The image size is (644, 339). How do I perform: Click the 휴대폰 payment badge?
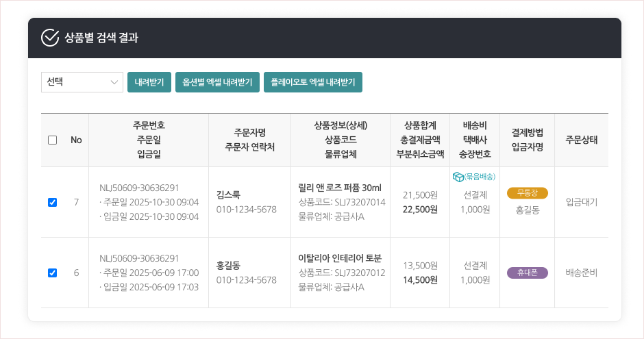(x=528, y=273)
